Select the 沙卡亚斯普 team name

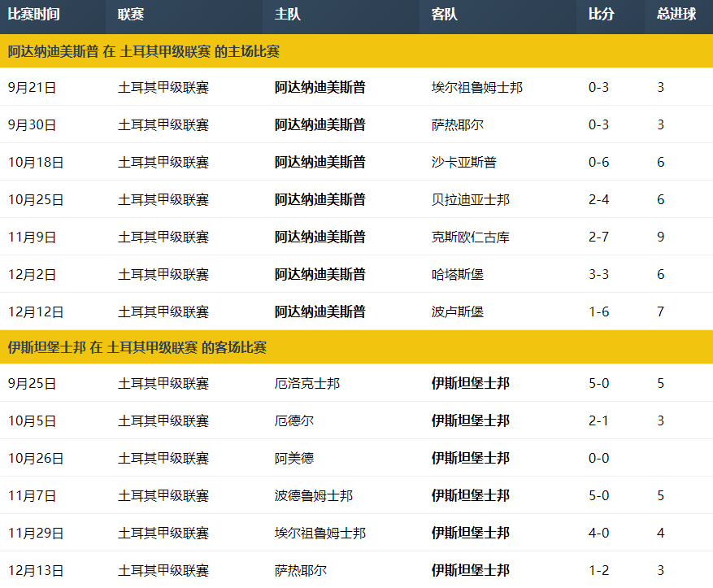(x=463, y=162)
